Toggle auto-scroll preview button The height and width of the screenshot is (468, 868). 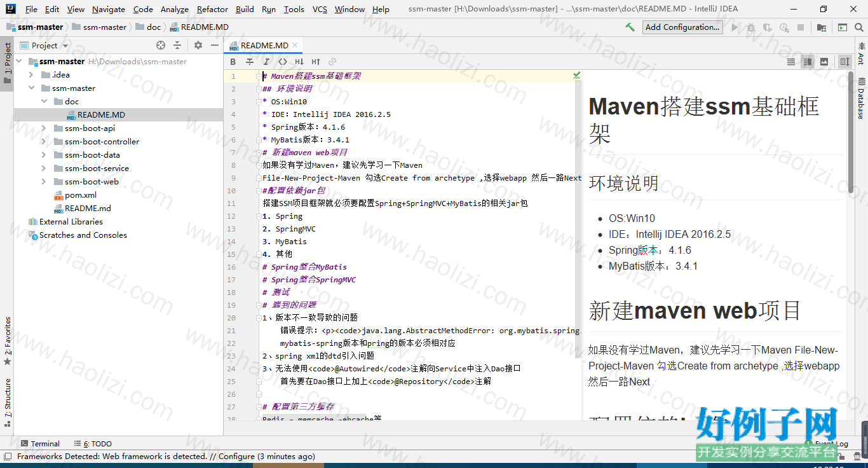(x=844, y=62)
